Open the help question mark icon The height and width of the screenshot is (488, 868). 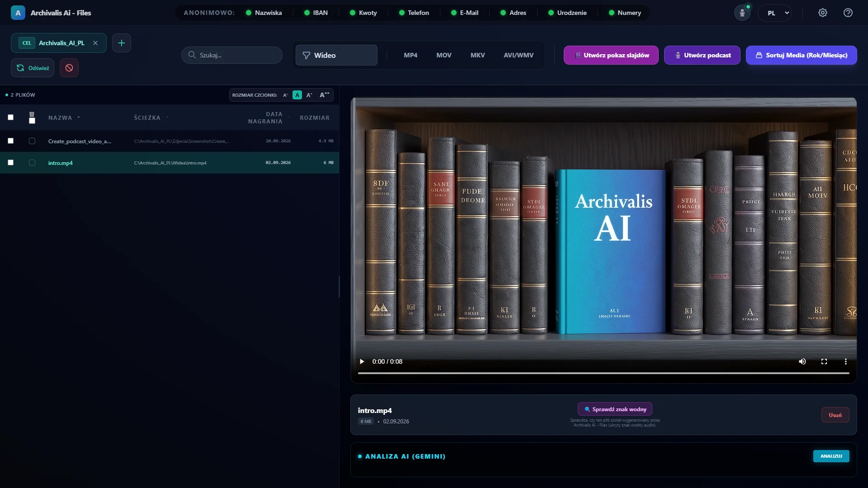coord(848,13)
